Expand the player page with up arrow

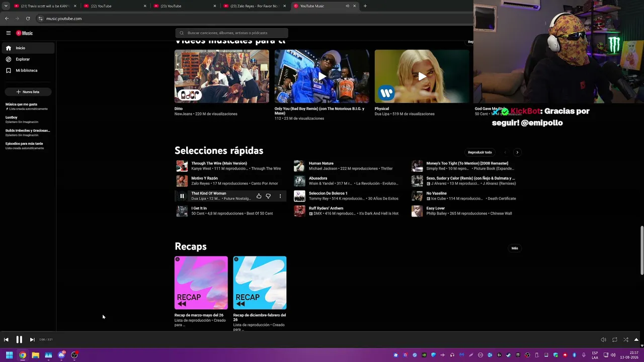[x=636, y=340]
